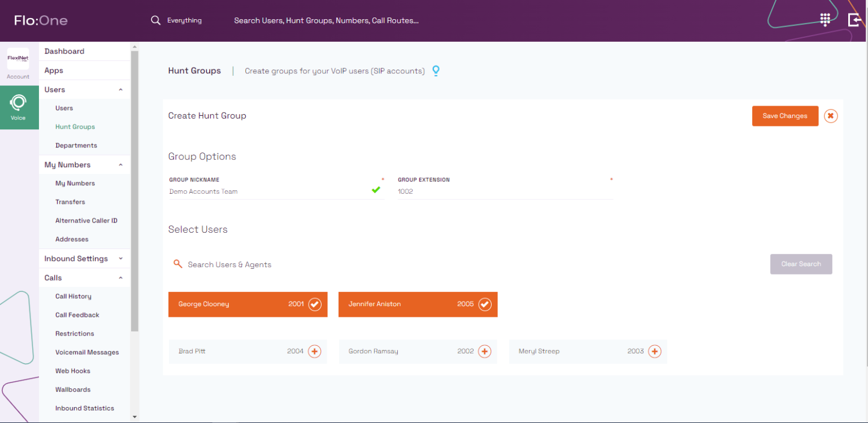Click the lightbulb help icon near Hunt Groups
868x423 pixels.
[x=436, y=71]
